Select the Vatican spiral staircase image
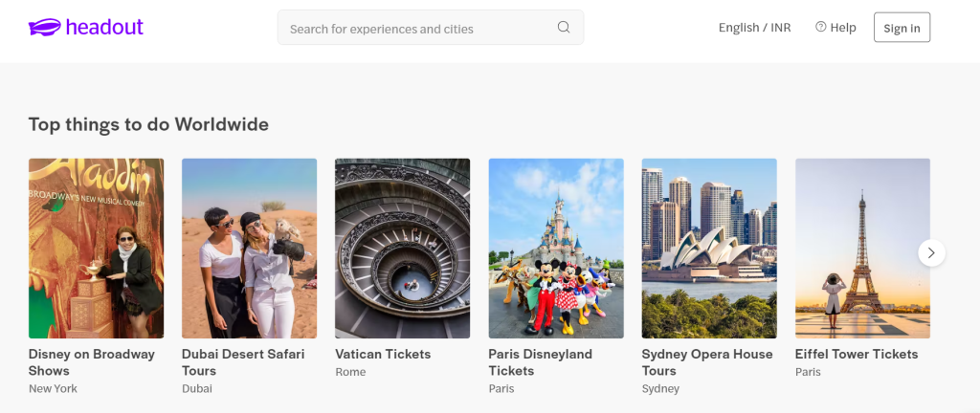This screenshot has height=413, width=980. (x=403, y=249)
